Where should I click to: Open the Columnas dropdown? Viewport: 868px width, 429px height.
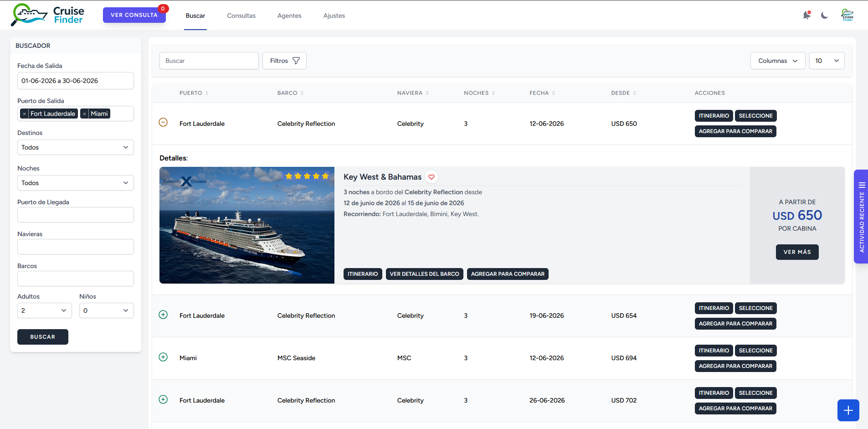coord(777,60)
